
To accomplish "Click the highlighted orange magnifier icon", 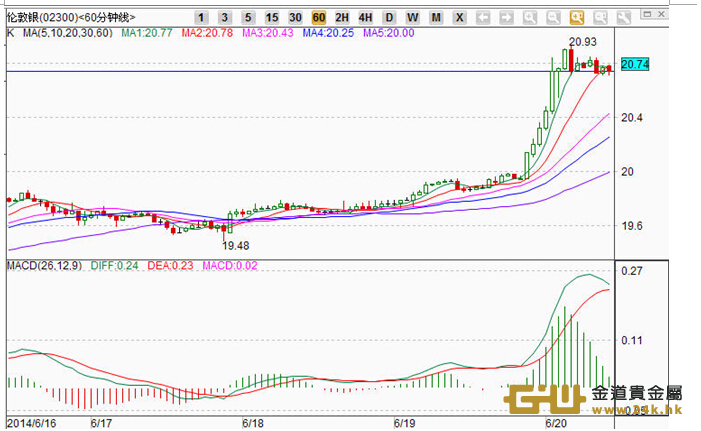I will pos(577,18).
